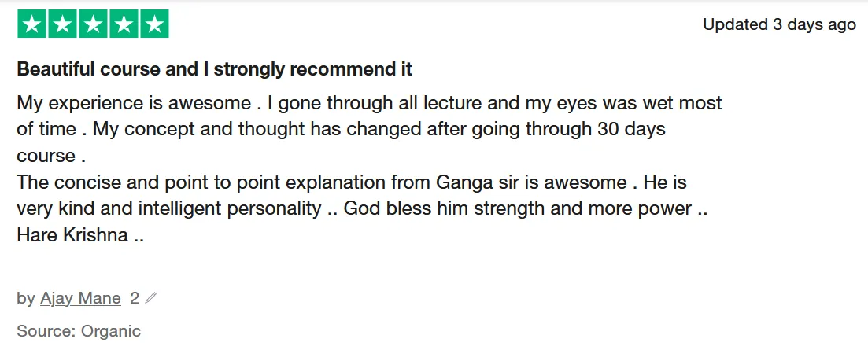Viewport: 868px width, 350px height.
Task: Click the line starting 'very kind and intelligent'
Action: pyautogui.click(x=169, y=209)
